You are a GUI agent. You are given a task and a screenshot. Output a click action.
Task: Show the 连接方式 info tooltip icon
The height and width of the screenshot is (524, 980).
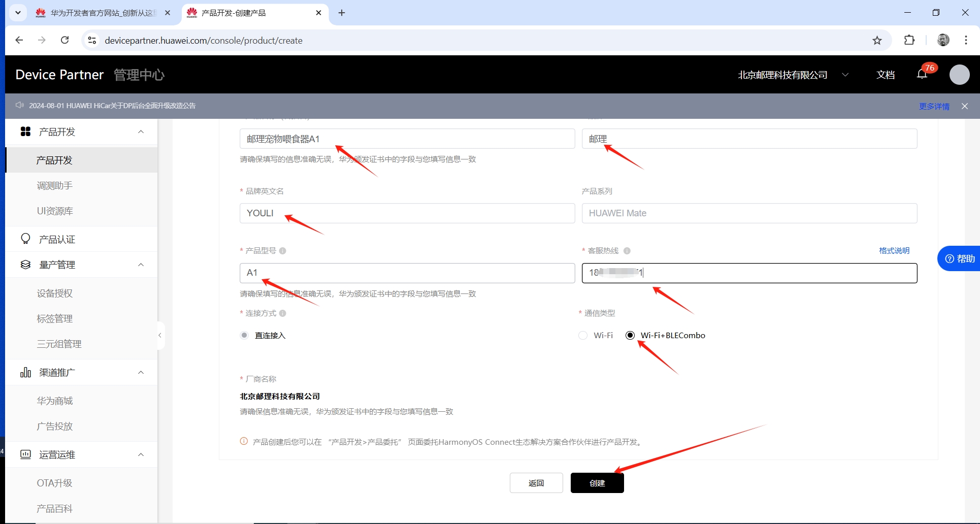click(283, 313)
